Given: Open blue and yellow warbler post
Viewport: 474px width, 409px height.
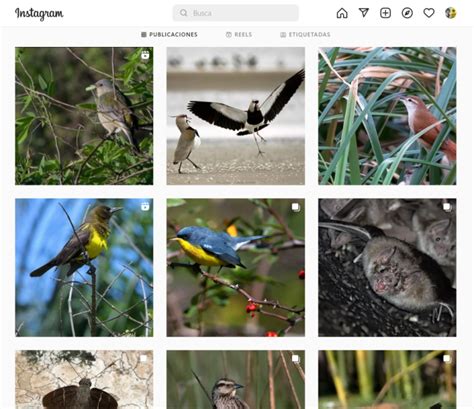Looking at the screenshot, I should [x=236, y=268].
